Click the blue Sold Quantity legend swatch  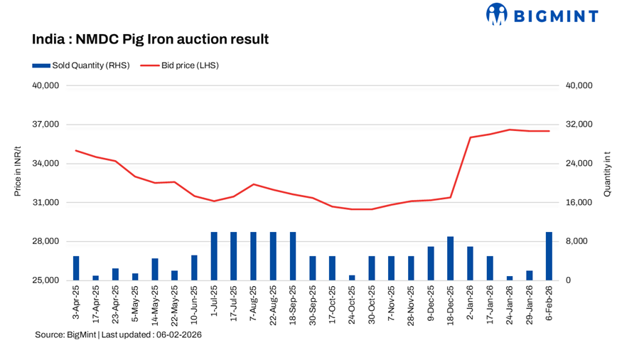(41, 65)
